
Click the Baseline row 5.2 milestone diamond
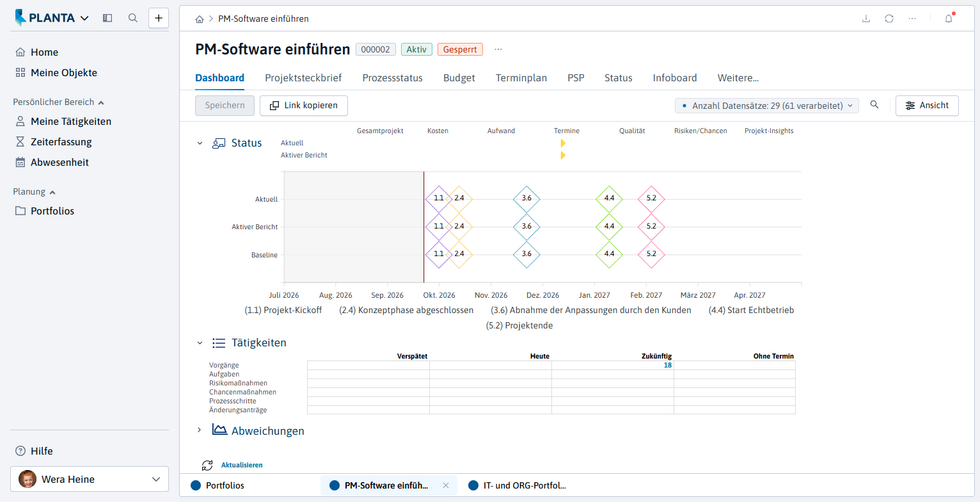tap(651, 254)
